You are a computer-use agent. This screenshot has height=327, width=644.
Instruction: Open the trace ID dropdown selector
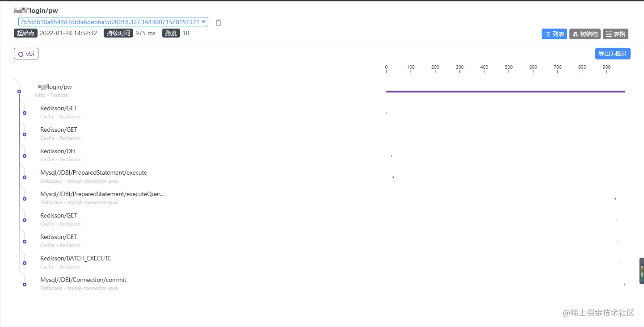113,22
